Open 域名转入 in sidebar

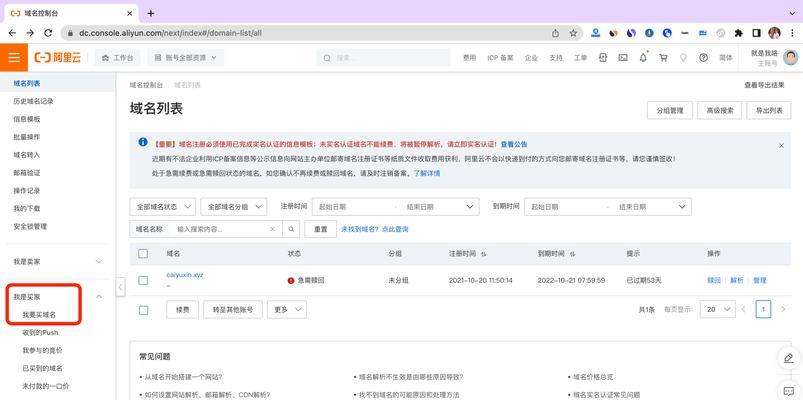click(27, 155)
